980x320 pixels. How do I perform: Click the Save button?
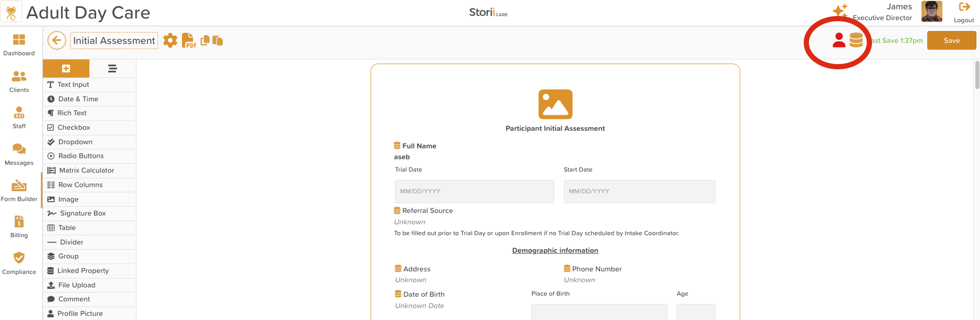point(951,40)
